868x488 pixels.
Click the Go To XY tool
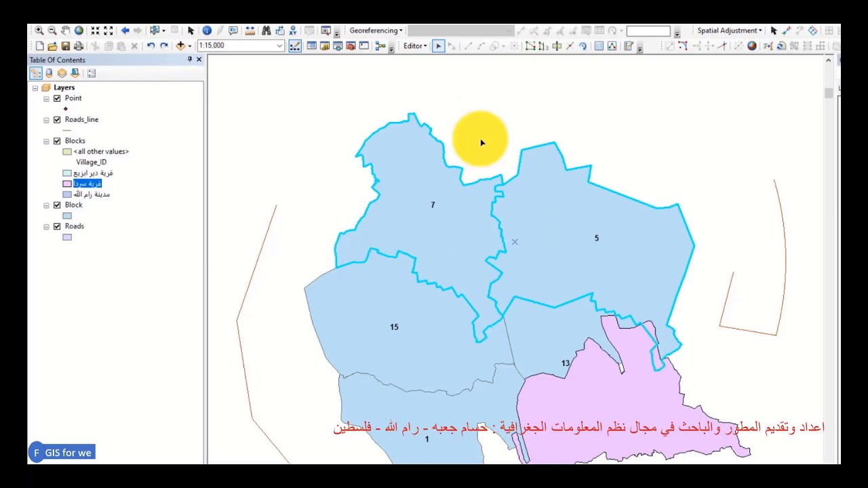293,30
